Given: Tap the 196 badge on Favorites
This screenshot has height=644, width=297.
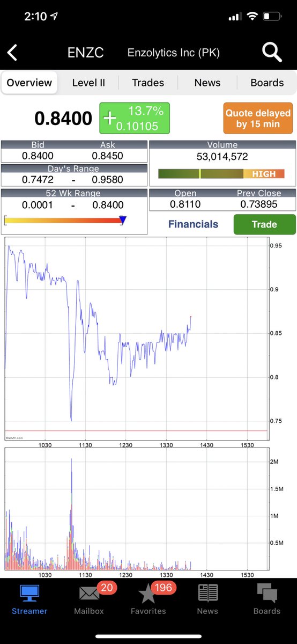Looking at the screenshot, I should [162, 588].
